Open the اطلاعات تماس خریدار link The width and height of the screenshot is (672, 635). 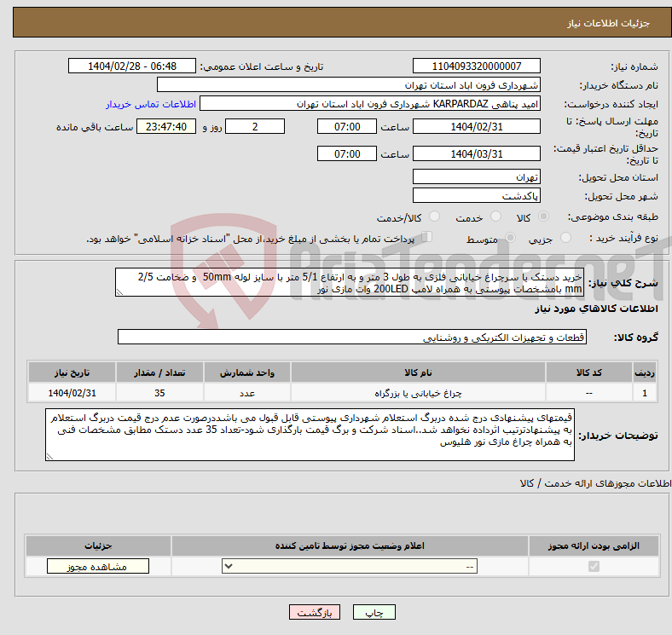[x=151, y=104]
